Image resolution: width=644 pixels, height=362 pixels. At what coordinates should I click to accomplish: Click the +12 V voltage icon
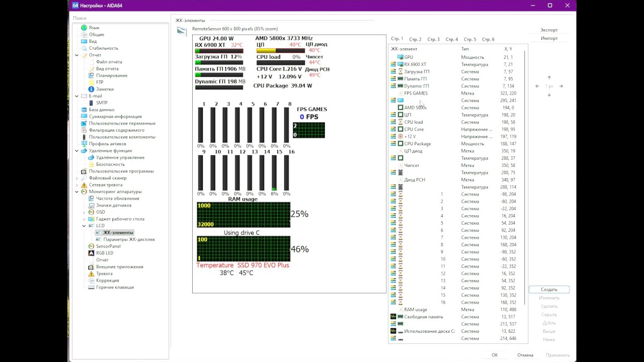(400, 136)
